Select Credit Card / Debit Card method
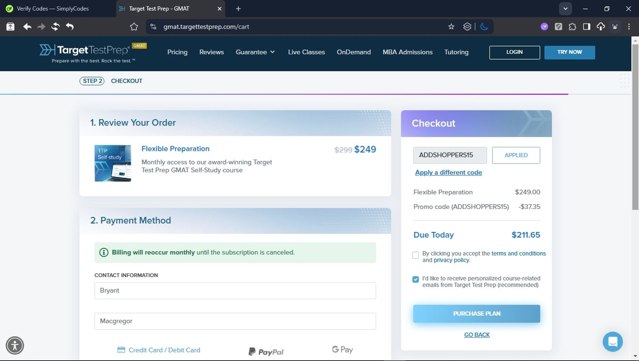639x361 pixels. 159,350
